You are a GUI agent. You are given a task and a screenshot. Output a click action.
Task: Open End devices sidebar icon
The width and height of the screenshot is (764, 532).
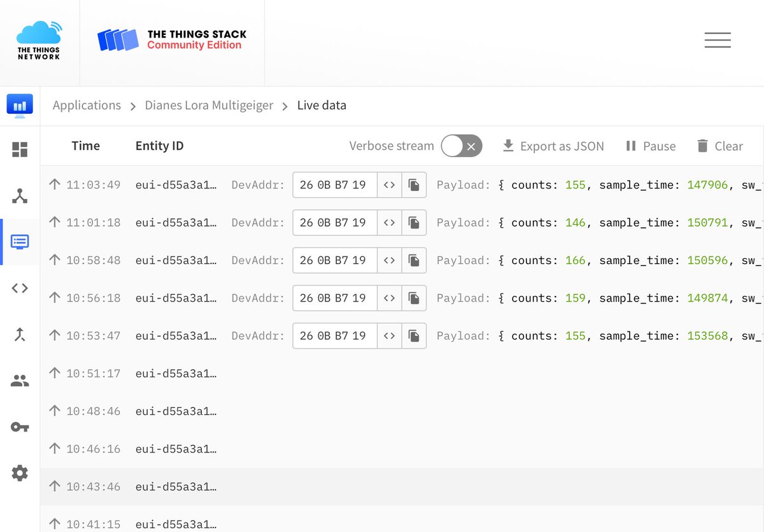[20, 196]
